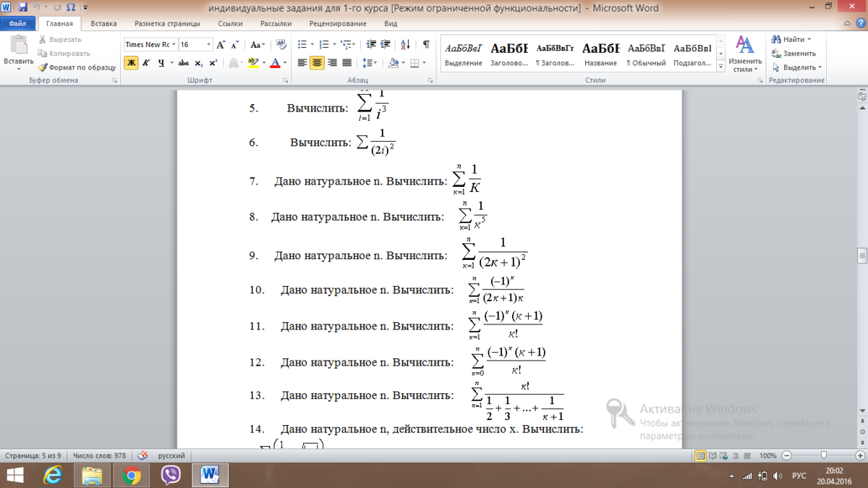Increase font size with Grow Font
868x488 pixels.
point(222,45)
